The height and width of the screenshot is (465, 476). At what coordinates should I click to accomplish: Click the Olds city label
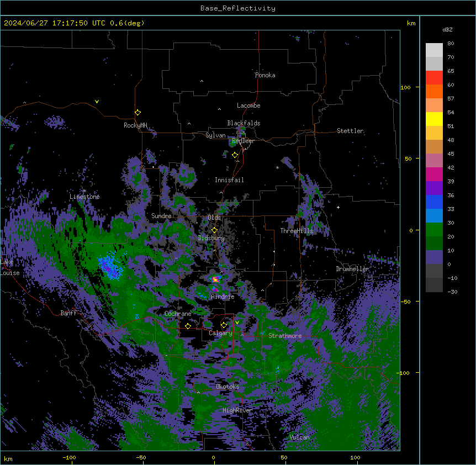[214, 218]
